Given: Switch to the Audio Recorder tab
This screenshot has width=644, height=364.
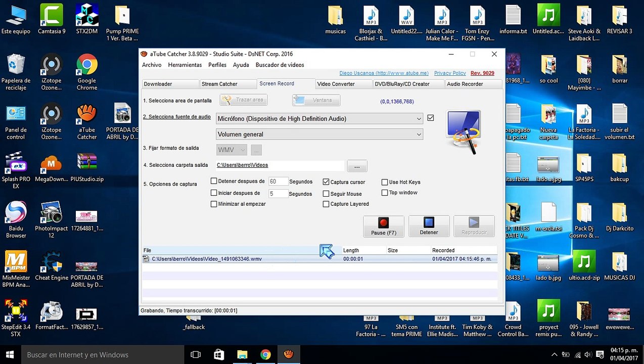Looking at the screenshot, I should click(474, 84).
